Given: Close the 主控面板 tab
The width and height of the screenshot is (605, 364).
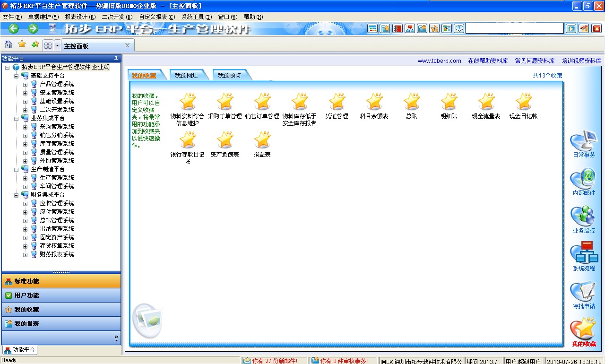Looking at the screenshot, I should 127,45.
